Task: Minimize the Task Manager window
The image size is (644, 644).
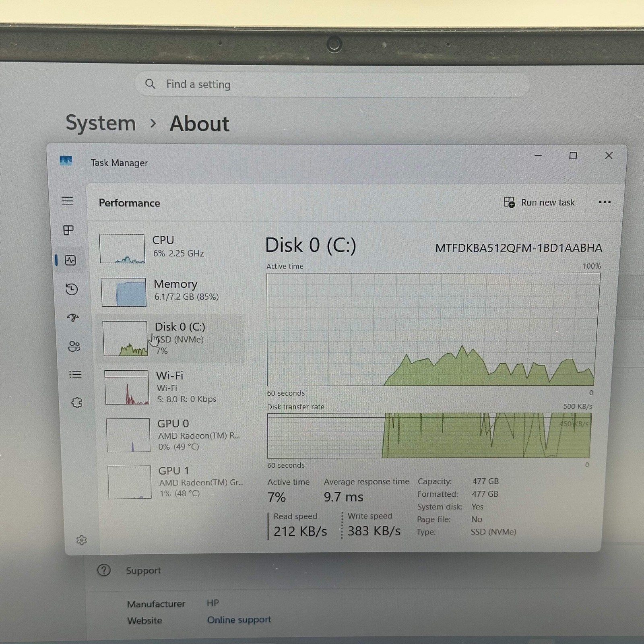Action: 538,155
